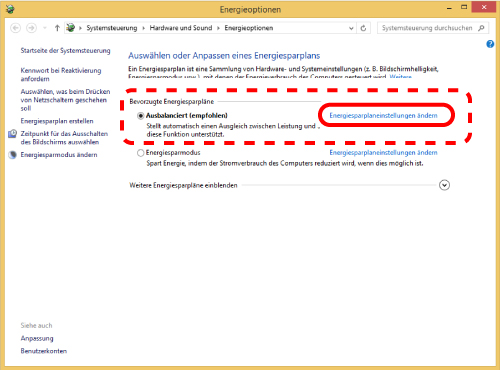500x370 pixels.
Task: Click Systemsteuerung in the breadcrumb path
Action: pyautogui.click(x=112, y=28)
